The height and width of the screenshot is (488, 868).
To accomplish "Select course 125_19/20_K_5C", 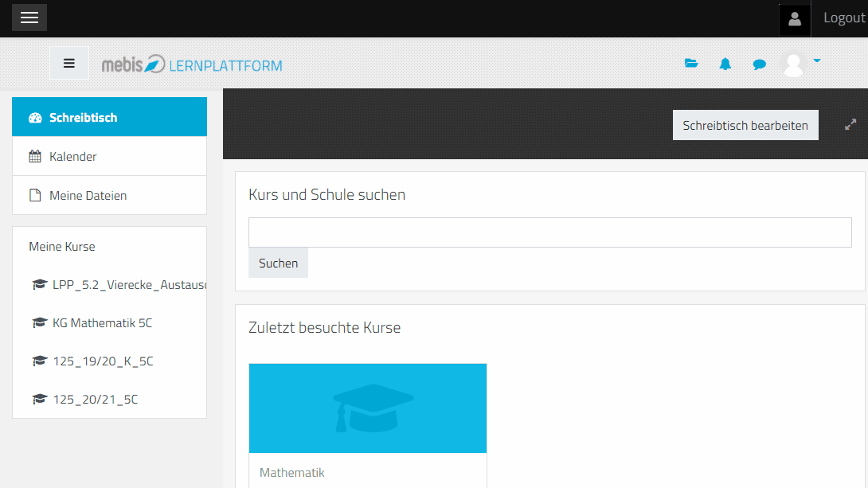I will tap(103, 361).
